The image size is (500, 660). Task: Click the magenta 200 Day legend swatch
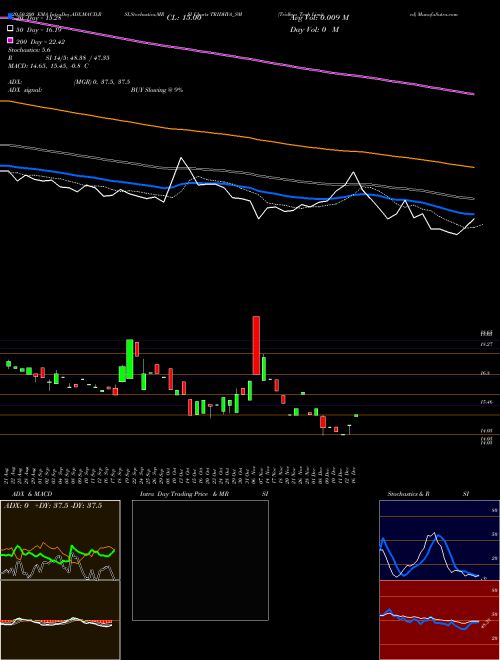(x=10, y=40)
